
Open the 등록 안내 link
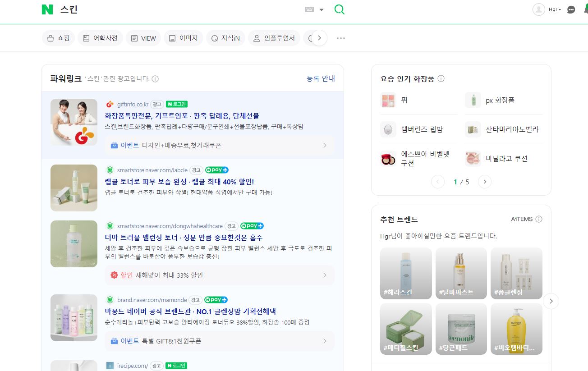coord(321,78)
